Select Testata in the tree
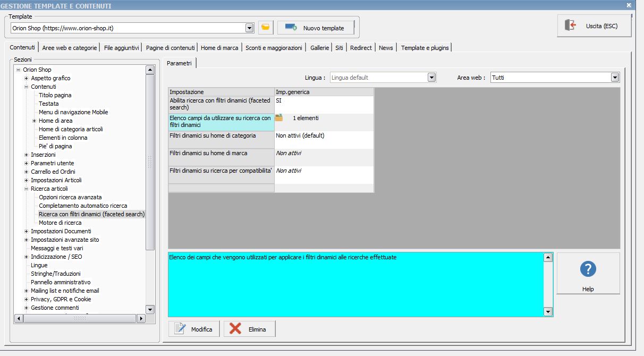The width and height of the screenshot is (644, 356). (x=49, y=104)
